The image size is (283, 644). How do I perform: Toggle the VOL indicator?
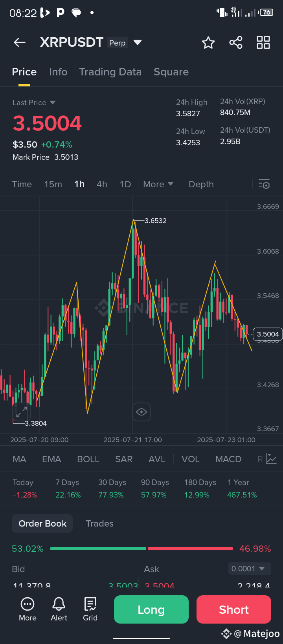(x=191, y=459)
